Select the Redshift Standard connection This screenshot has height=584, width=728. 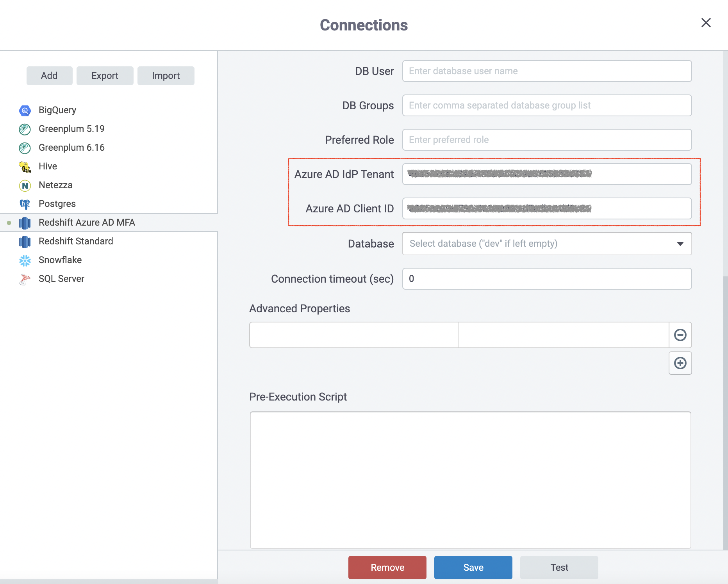click(x=76, y=241)
